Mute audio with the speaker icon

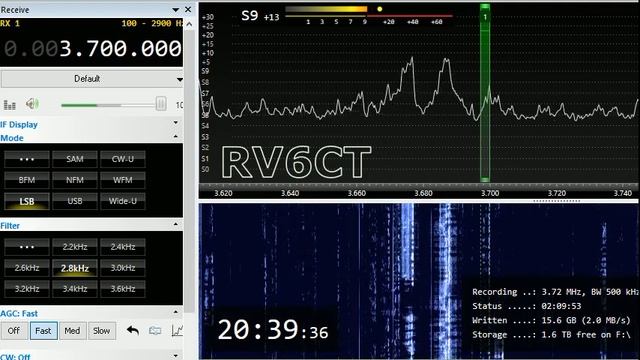[32, 104]
